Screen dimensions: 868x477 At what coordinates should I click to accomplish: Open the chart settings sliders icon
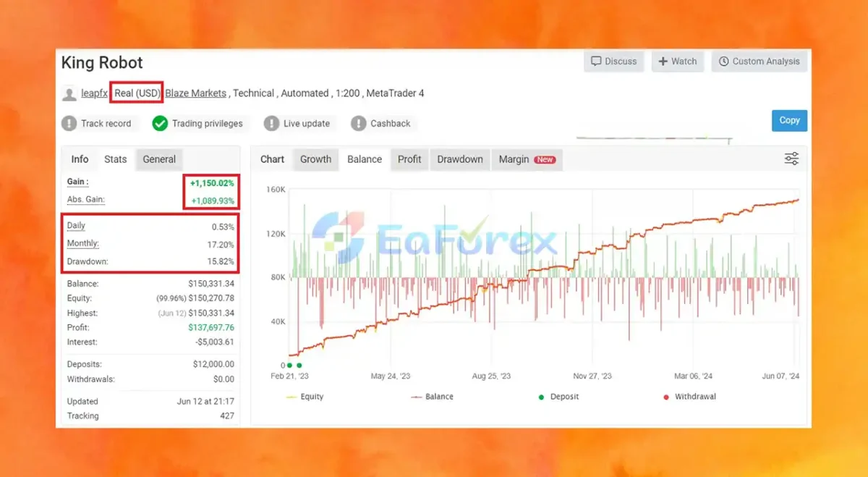click(x=791, y=159)
